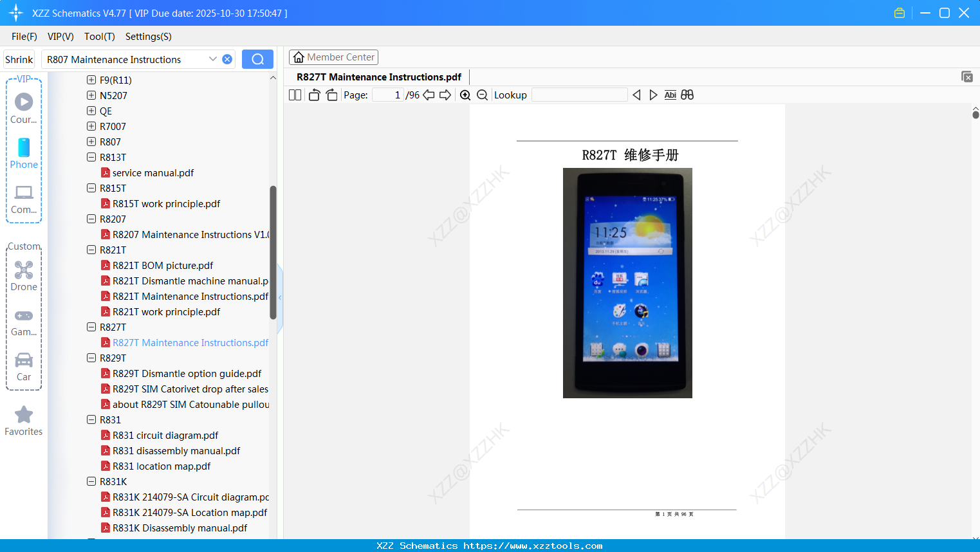Screen dimensions: 980x552
Task: Select the two-page view icon
Action: coord(294,95)
